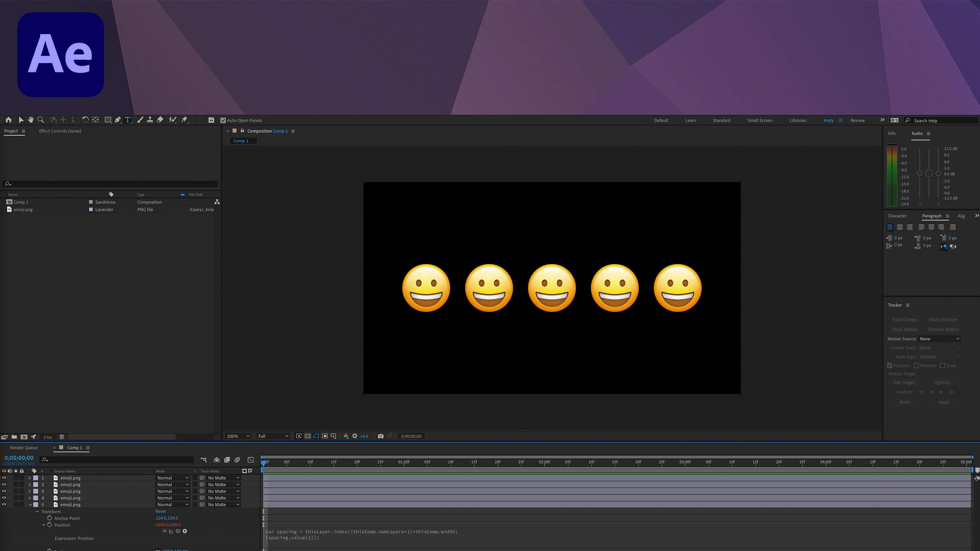Hide layer 3 emoji.png visibility
The height and width of the screenshot is (551, 980).
click(4, 491)
